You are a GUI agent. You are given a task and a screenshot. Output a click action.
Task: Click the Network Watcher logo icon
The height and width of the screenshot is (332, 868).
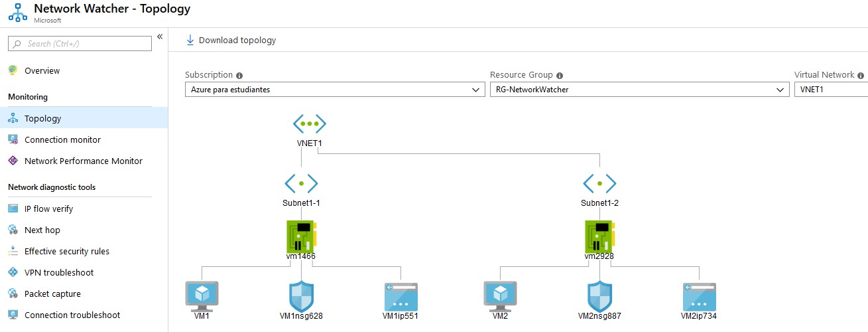(19, 13)
